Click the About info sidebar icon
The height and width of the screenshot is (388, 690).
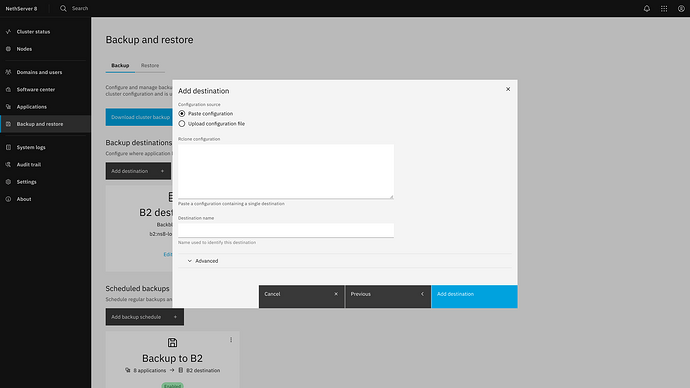point(8,199)
